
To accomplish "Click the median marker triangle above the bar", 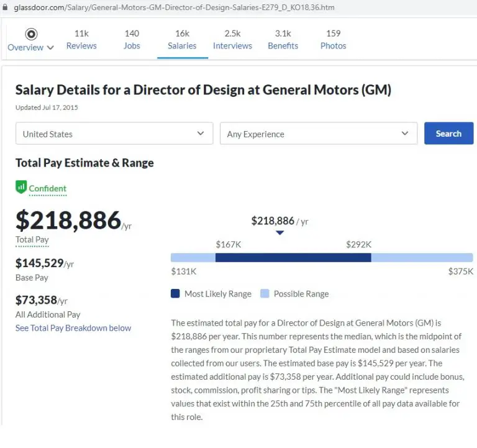I will [280, 232].
